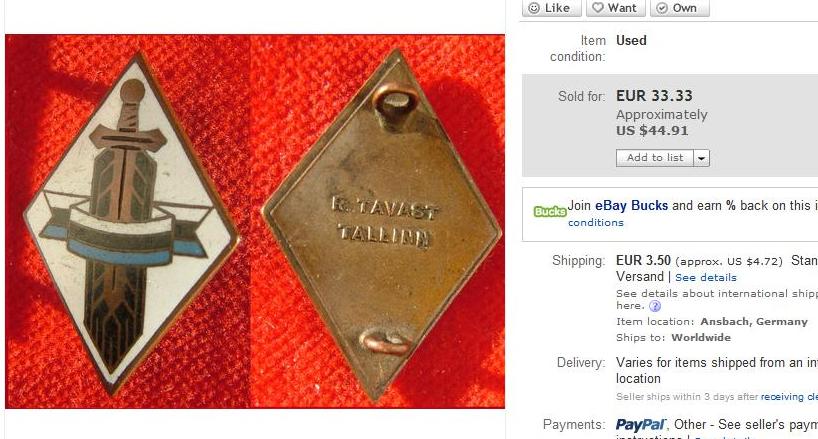Click See details shipping link
The image size is (818, 439).
706,277
